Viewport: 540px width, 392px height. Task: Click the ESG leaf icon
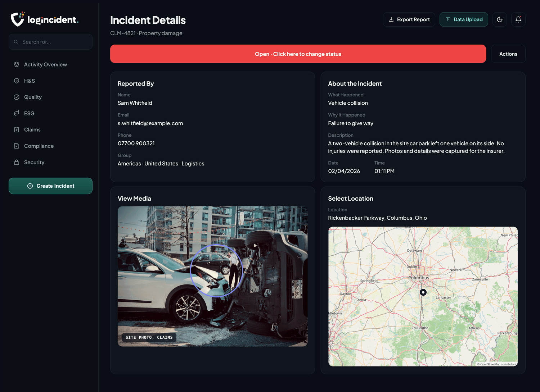click(x=17, y=113)
